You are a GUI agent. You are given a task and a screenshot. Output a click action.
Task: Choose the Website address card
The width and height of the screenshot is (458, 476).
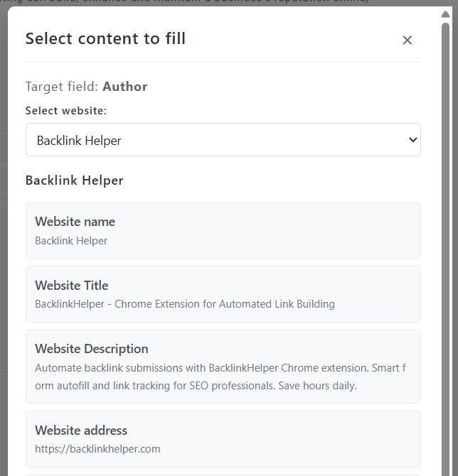223,438
